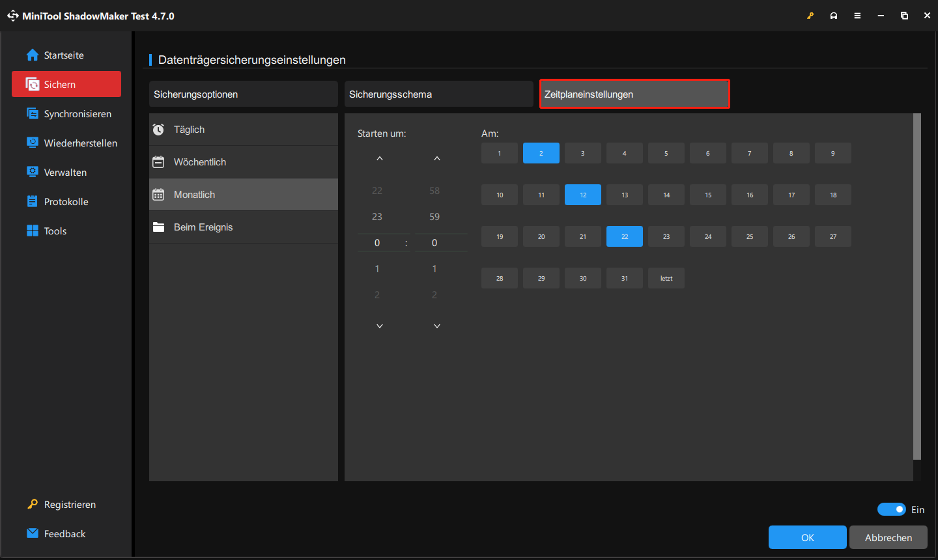938x560 pixels.
Task: Open the hamburger menu icon
Action: click(857, 16)
